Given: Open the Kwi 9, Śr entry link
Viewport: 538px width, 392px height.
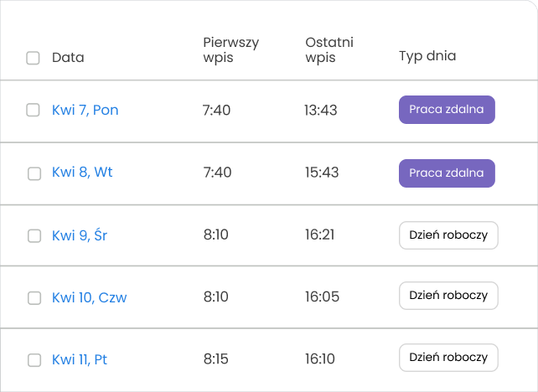Looking at the screenshot, I should [80, 235].
